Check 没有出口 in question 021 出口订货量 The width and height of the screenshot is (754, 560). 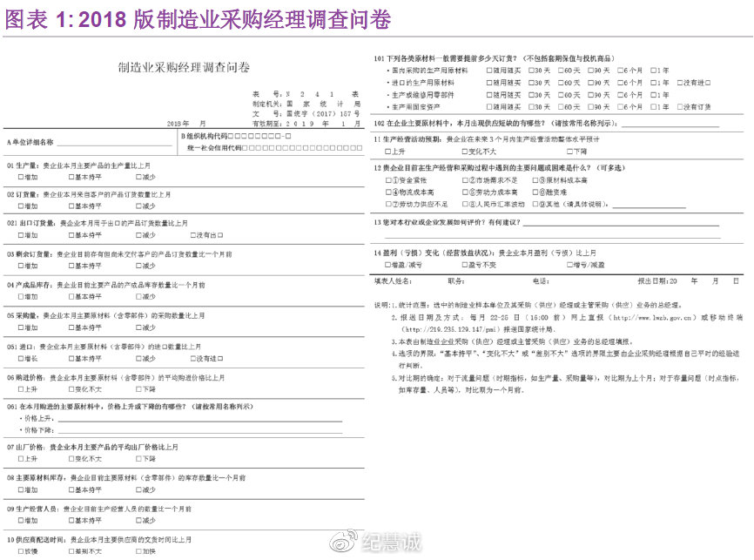193,235
